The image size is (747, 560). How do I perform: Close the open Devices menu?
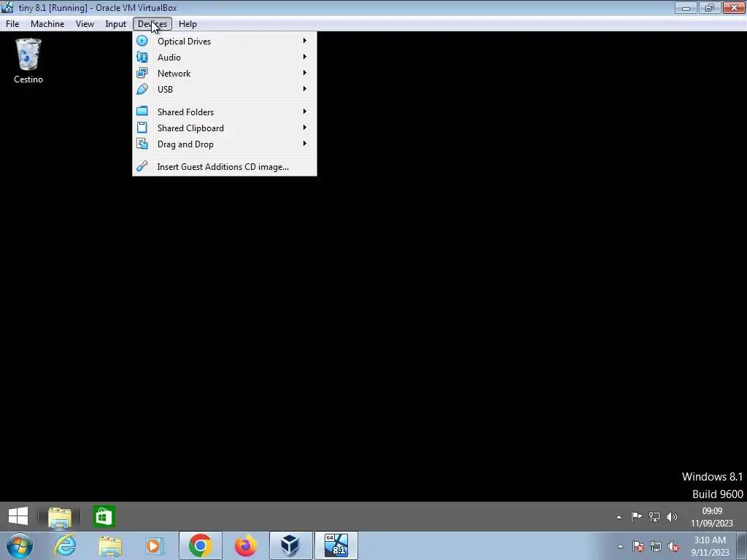pos(152,24)
